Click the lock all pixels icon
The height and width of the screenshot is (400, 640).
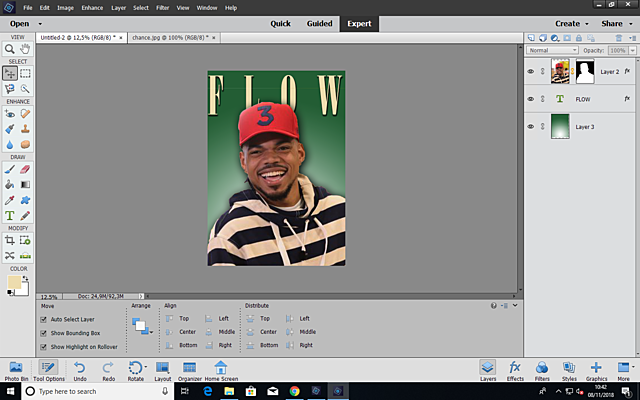coord(579,38)
